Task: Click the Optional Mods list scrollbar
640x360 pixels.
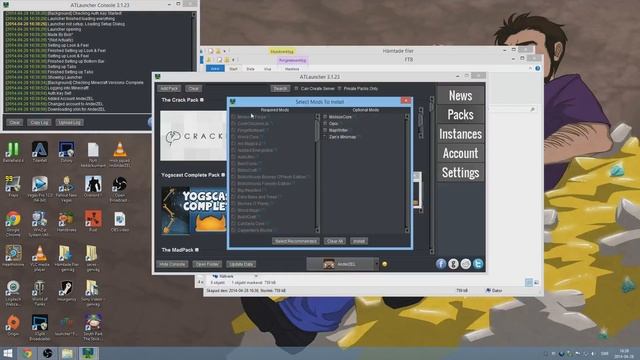Action: (407, 173)
